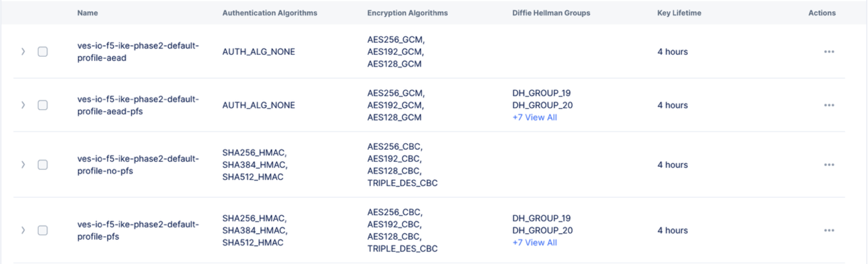Tick checkbox for profile-aead-pfs row
Viewport: 868px width, 264px height.
[43, 105]
